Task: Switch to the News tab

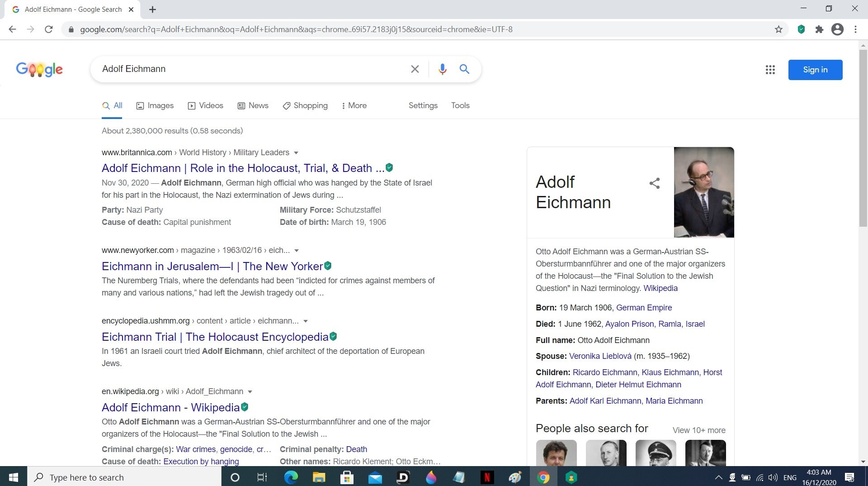Action: [x=253, y=105]
